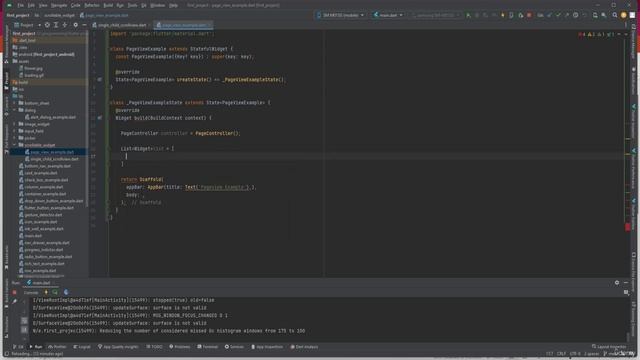
Task: Open the File menu
Action: (20, 5)
